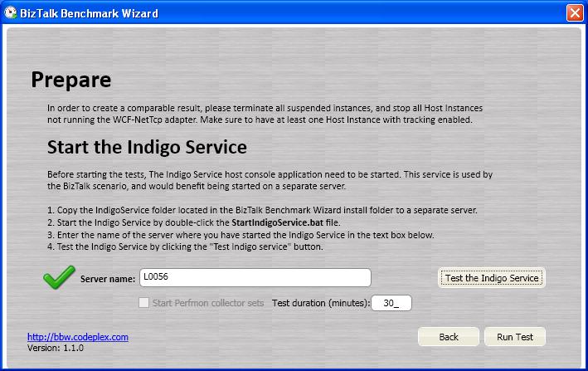Click the BizTalk Benchmark Wizard title bar icon
The width and height of the screenshot is (588, 371).
pos(11,12)
